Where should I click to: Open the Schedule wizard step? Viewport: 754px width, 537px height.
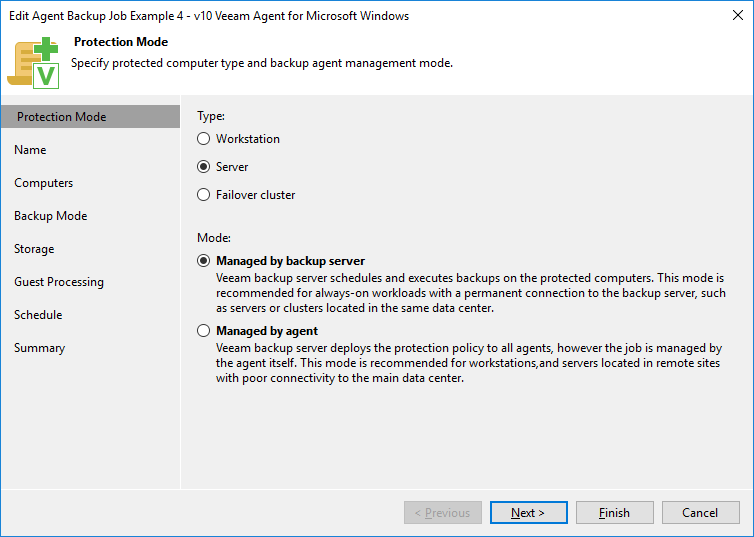click(38, 315)
